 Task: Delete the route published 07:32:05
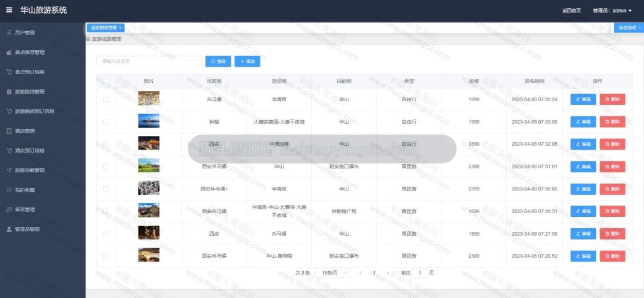(613, 144)
